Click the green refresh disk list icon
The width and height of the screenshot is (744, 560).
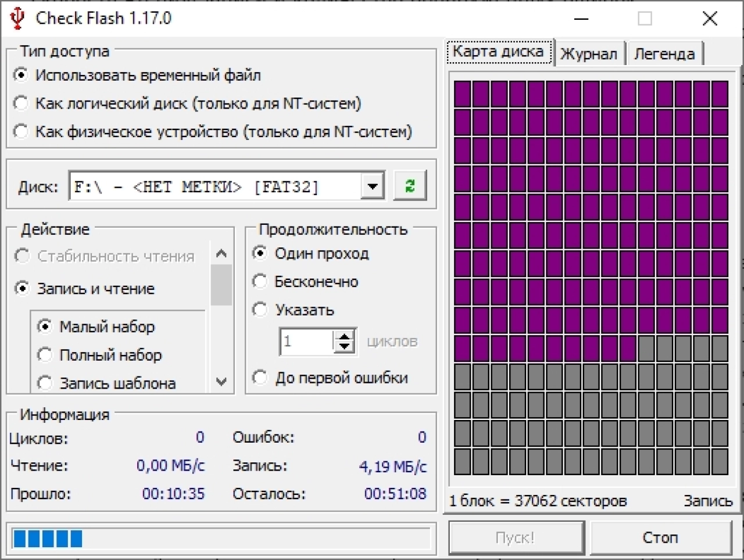click(x=410, y=186)
